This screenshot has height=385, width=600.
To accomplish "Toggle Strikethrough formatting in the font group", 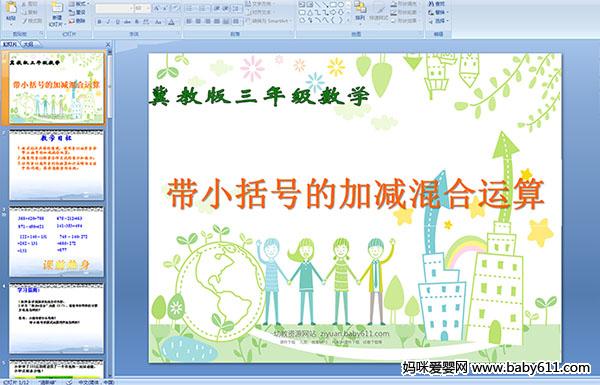I will pos(127,22).
